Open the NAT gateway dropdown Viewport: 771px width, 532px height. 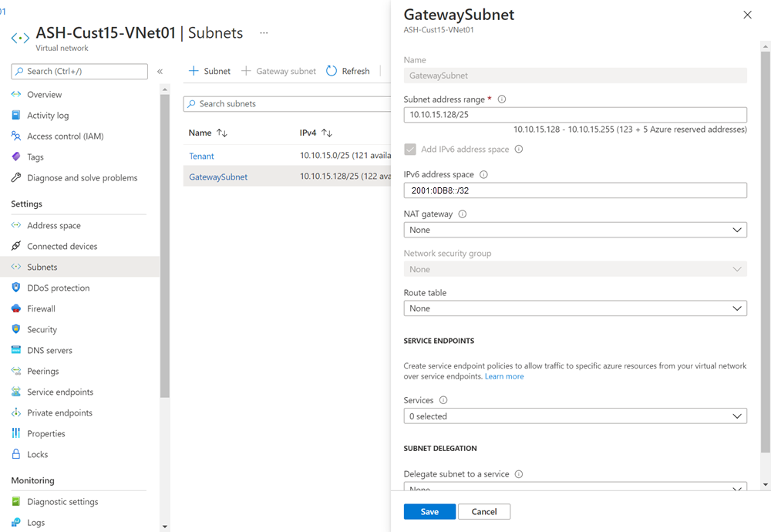pyautogui.click(x=575, y=229)
